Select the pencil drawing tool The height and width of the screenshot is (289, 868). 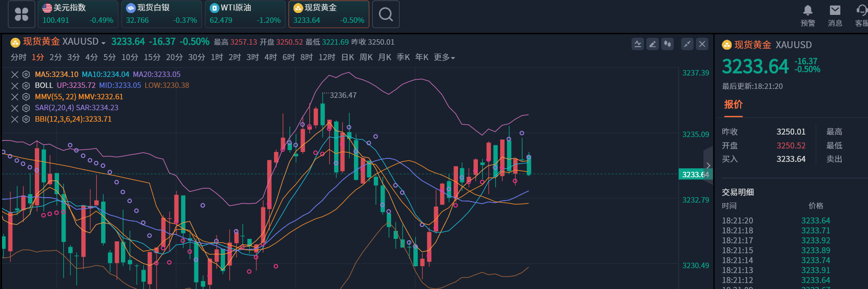[x=652, y=44]
